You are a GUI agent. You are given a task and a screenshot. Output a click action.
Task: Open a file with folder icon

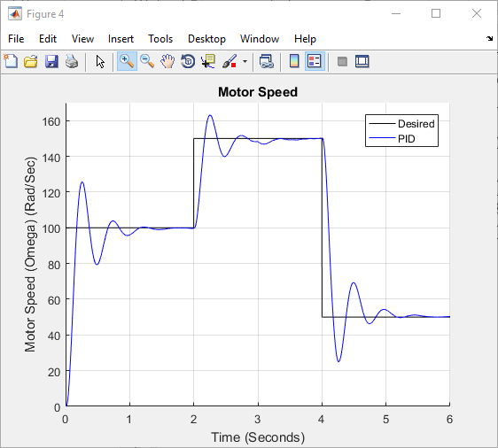click(x=31, y=61)
